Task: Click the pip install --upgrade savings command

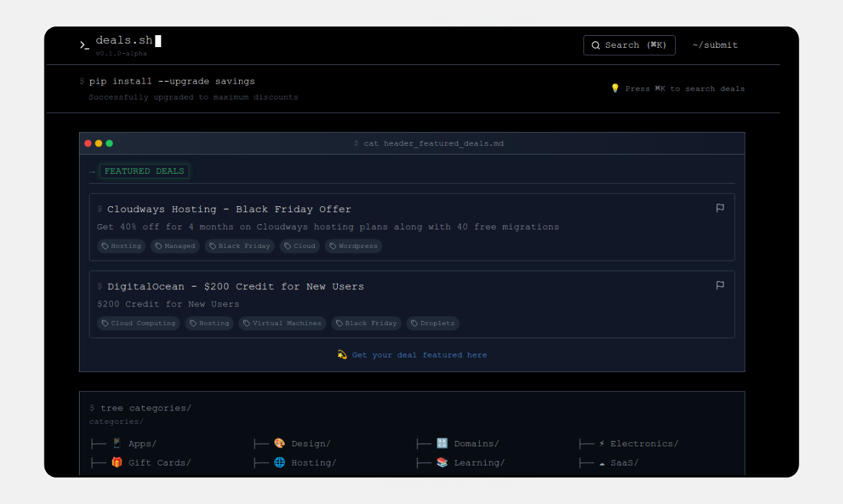Action: pyautogui.click(x=172, y=81)
